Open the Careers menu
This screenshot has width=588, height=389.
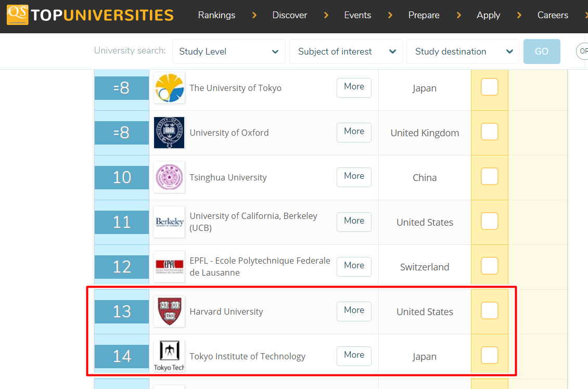click(553, 15)
